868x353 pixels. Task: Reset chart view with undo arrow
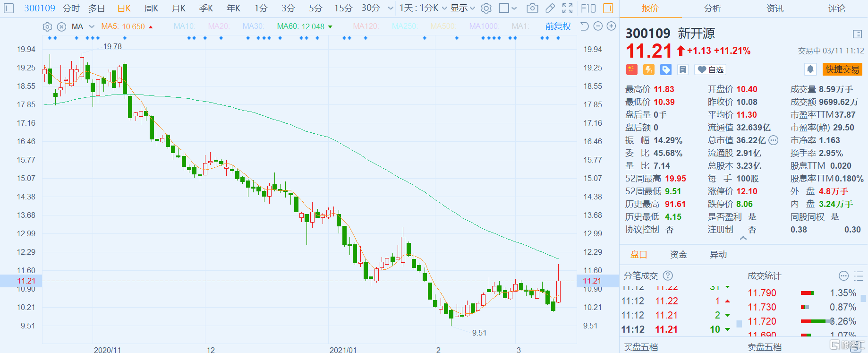tap(584, 26)
